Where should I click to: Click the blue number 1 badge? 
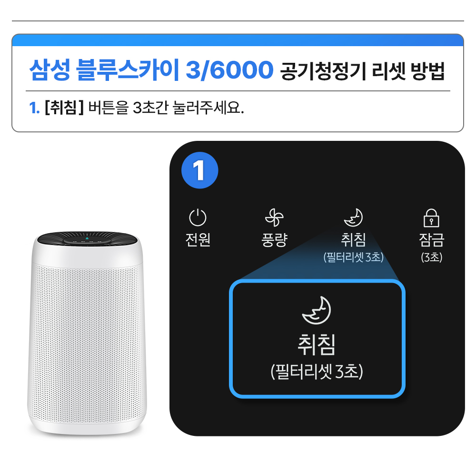[x=200, y=170]
